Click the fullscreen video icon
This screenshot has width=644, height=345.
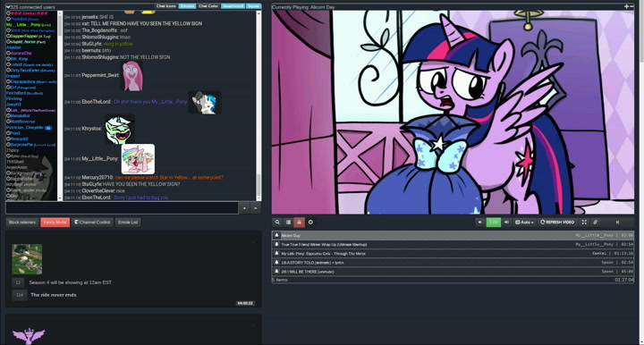click(584, 222)
